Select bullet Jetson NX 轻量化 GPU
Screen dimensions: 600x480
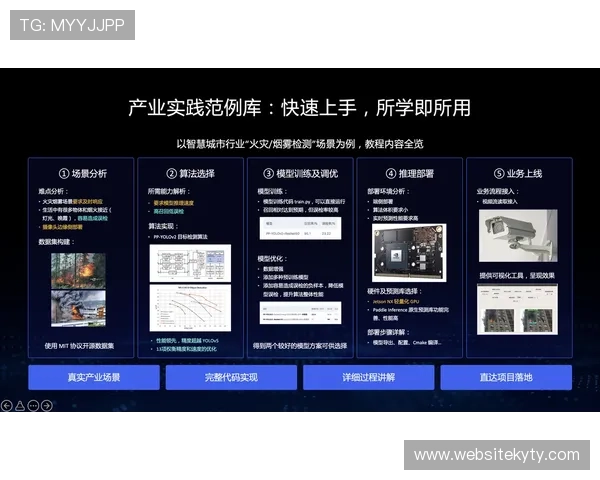coord(396,301)
